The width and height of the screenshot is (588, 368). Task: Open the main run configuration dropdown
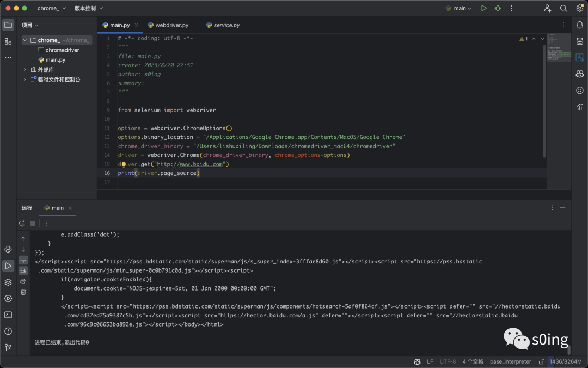458,8
